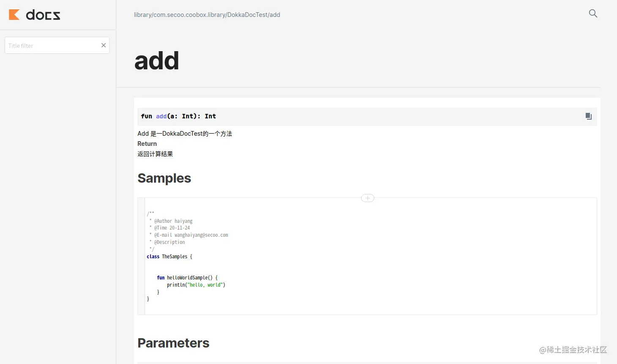Click the orange Kotlin logo icon
This screenshot has width=617, height=364.
[x=14, y=15]
